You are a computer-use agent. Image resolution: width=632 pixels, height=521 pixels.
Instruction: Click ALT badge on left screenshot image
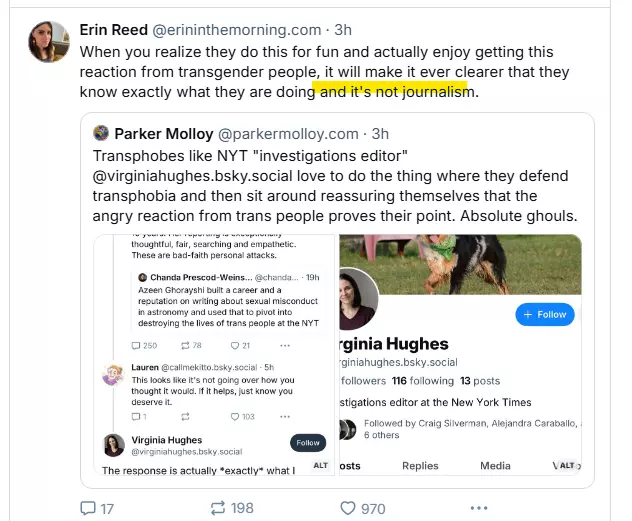321,466
